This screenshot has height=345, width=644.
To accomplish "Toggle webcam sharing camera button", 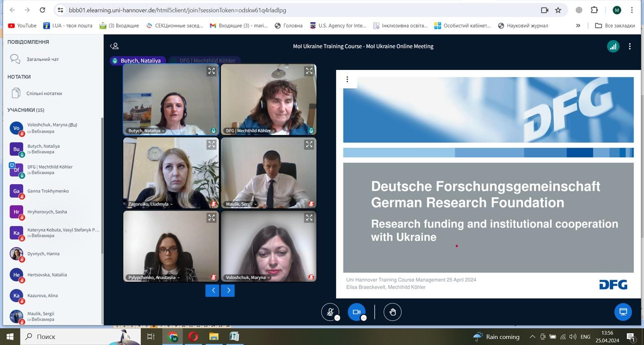I will coord(357,312).
